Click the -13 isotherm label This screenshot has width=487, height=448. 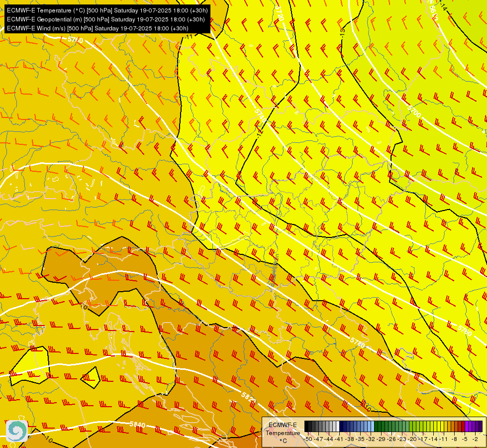click(342, 33)
